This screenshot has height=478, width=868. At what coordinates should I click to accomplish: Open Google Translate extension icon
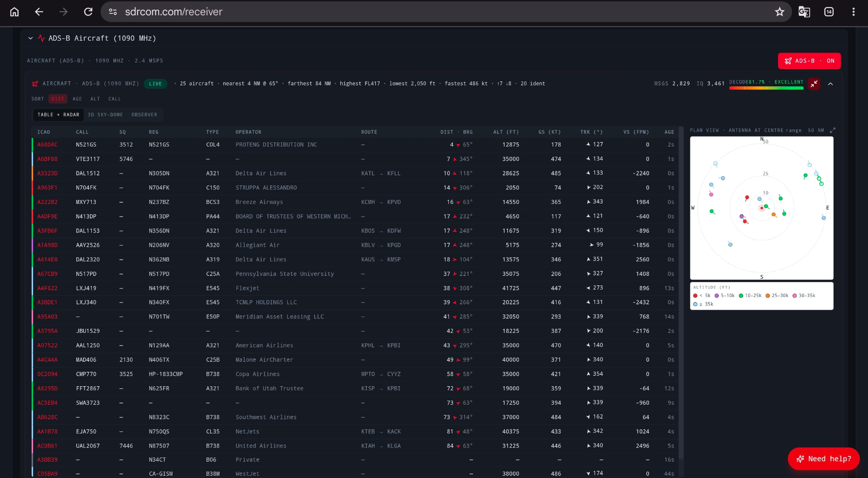pyautogui.click(x=804, y=12)
